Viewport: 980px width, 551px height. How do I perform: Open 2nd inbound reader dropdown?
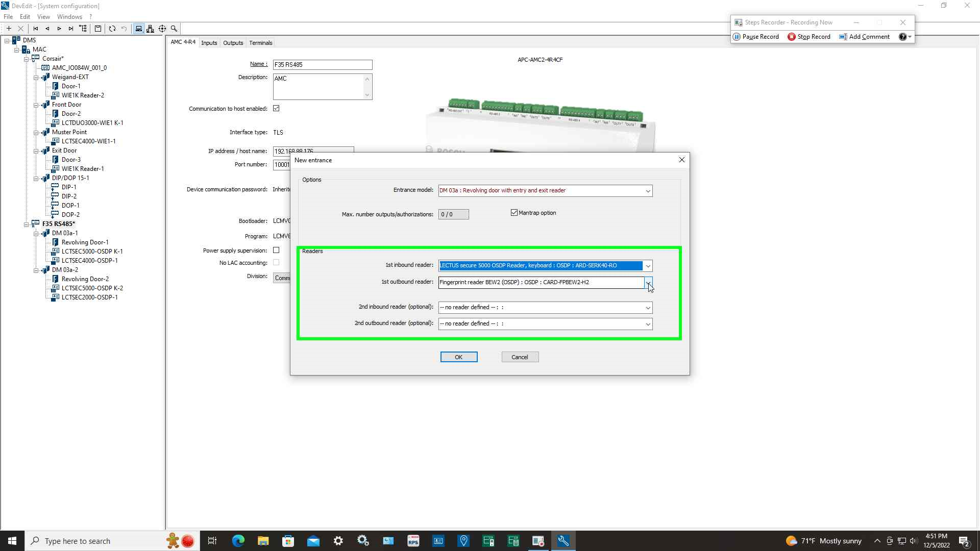coord(648,308)
